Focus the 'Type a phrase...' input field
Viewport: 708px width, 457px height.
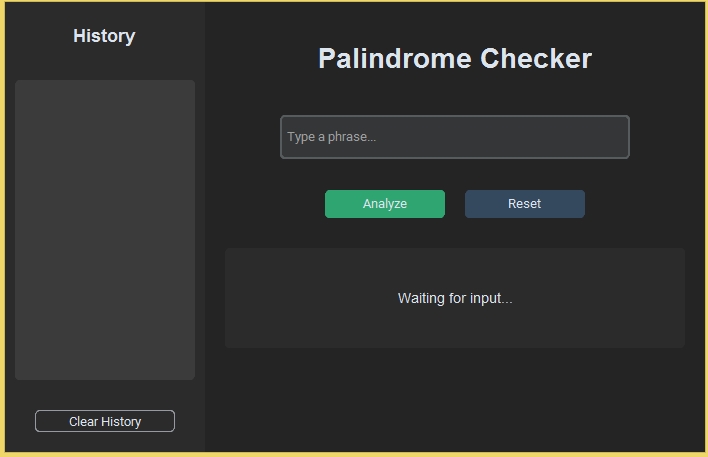click(x=455, y=137)
